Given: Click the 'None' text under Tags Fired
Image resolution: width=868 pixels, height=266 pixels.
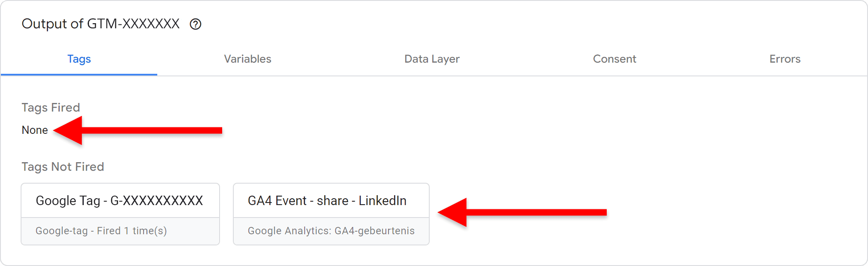Looking at the screenshot, I should click(35, 130).
